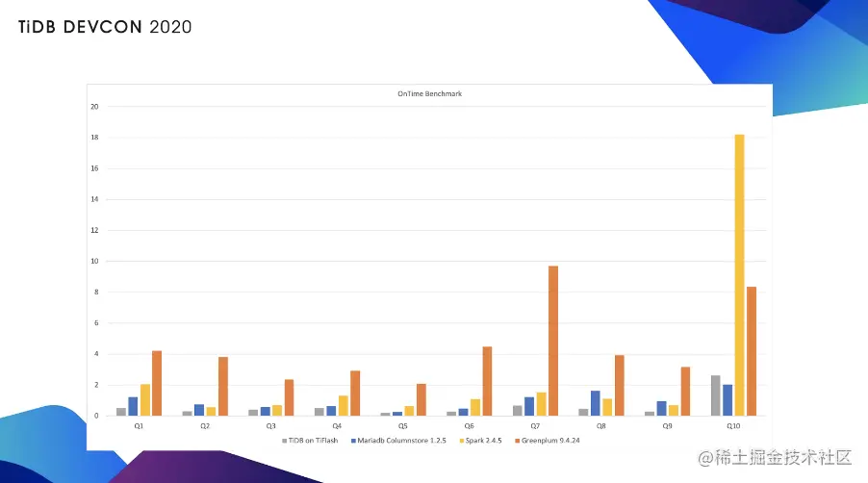The width and height of the screenshot is (868, 483).
Task: Click the orange Greenplum bar in Q10
Action: [x=752, y=351]
